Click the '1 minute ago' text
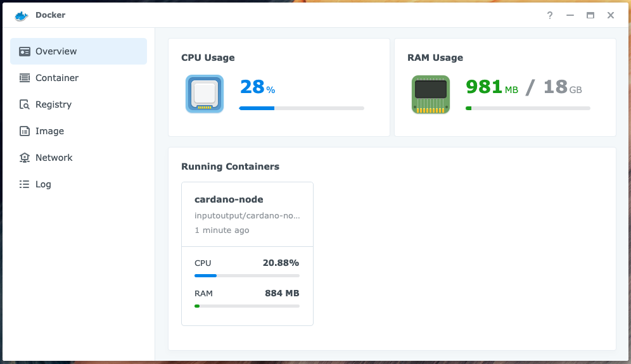Image resolution: width=631 pixels, height=364 pixels. tap(222, 230)
